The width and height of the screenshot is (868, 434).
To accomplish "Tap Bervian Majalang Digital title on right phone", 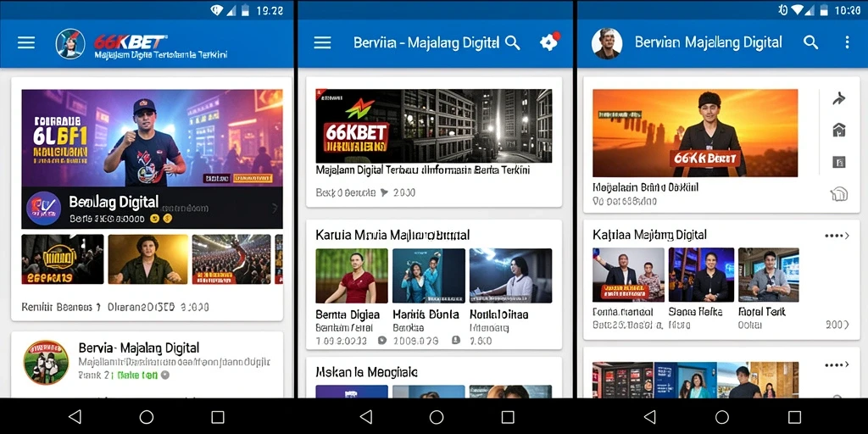I will pyautogui.click(x=708, y=42).
